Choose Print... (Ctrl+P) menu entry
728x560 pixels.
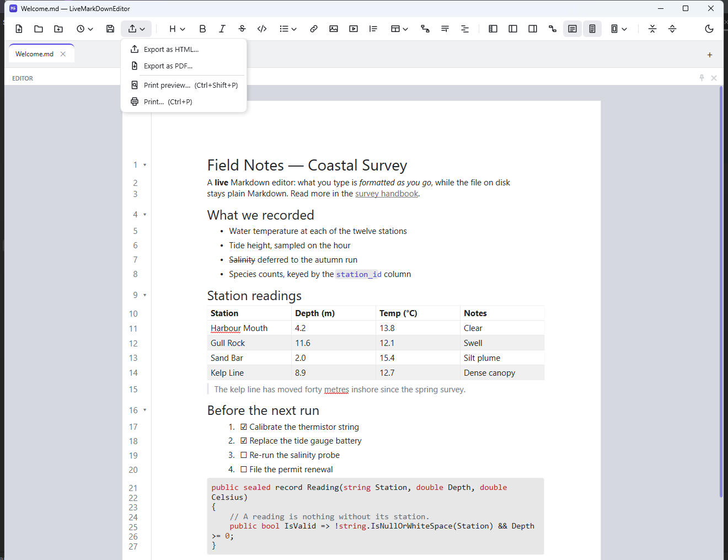pos(184,102)
